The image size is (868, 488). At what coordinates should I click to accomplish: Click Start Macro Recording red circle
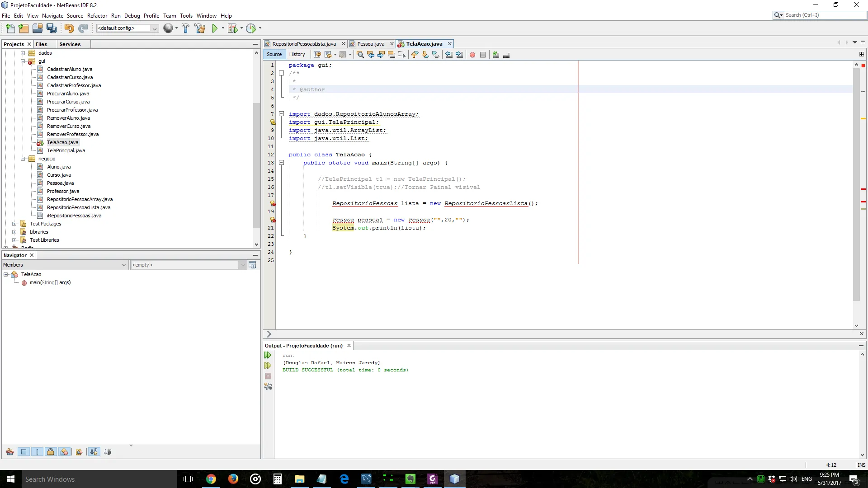(472, 55)
